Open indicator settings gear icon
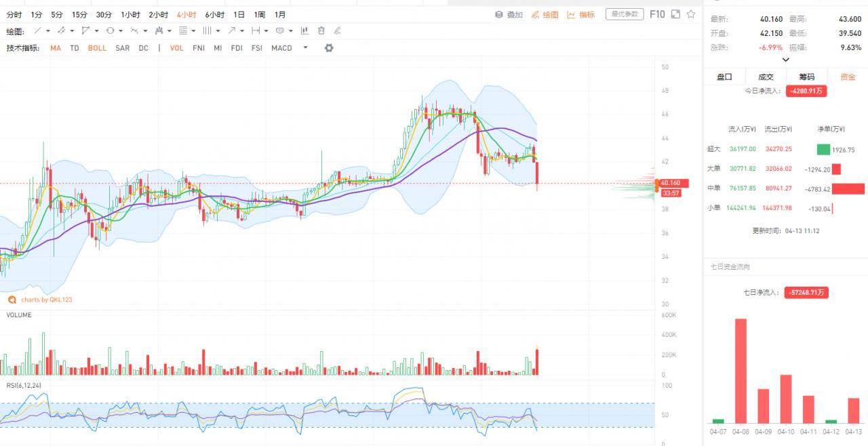Image resolution: width=868 pixels, height=446 pixels. click(x=329, y=48)
